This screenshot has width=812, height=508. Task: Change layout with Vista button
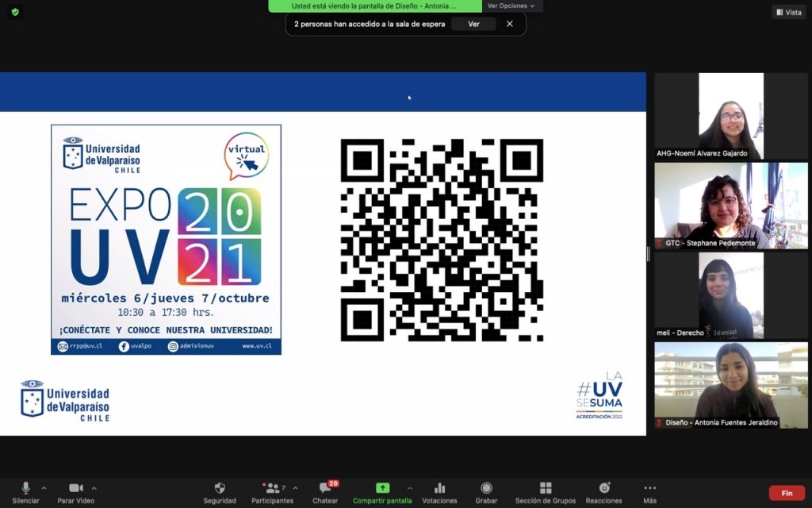click(789, 12)
